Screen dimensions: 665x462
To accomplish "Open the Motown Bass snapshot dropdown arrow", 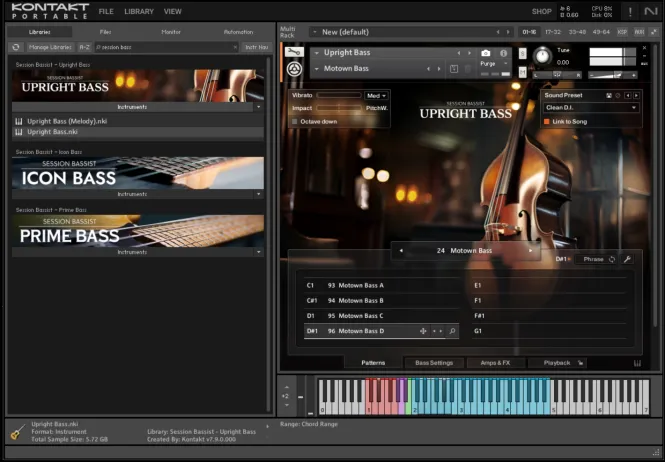I will click(x=317, y=69).
